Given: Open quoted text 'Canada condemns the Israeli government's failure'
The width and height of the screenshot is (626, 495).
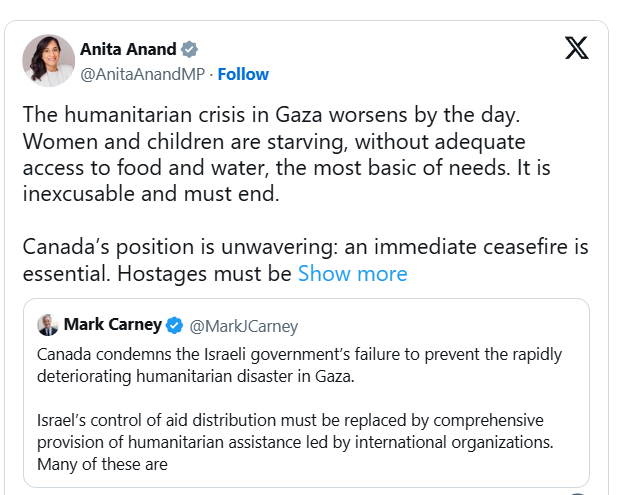Looking at the screenshot, I should coord(299,354).
